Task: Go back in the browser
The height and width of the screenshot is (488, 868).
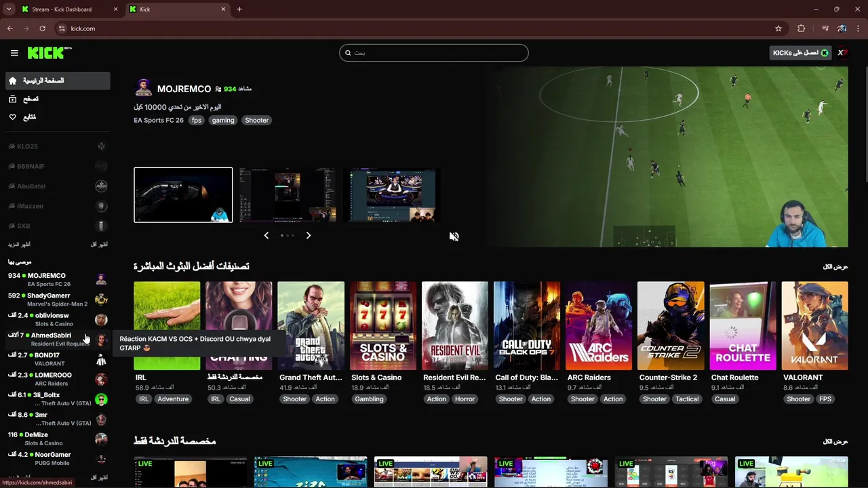Action: pos(9,28)
